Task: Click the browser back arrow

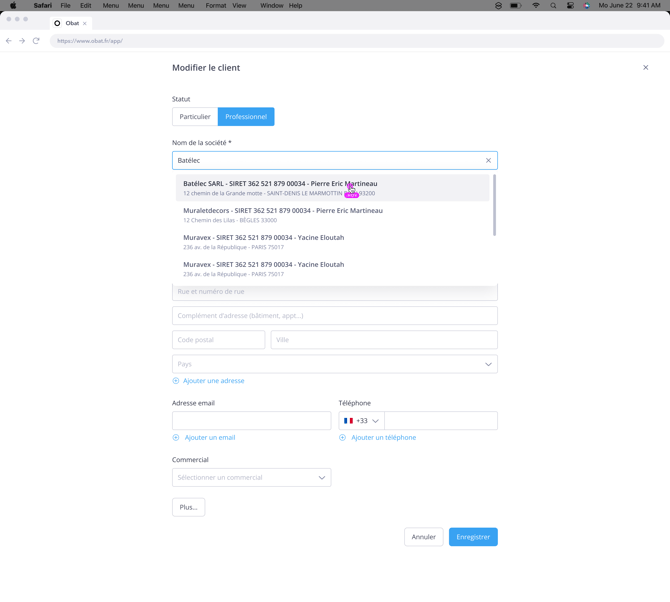Action: coord(9,41)
